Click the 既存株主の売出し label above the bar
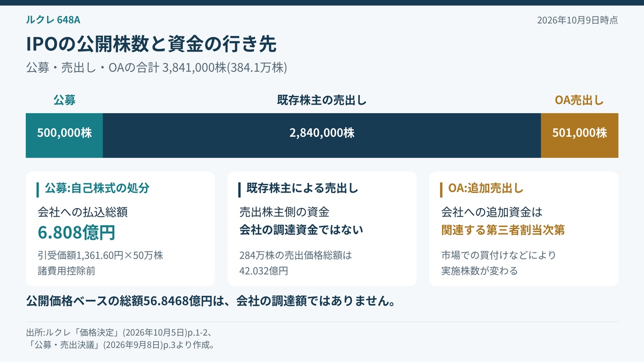The image size is (644, 362). (322, 100)
